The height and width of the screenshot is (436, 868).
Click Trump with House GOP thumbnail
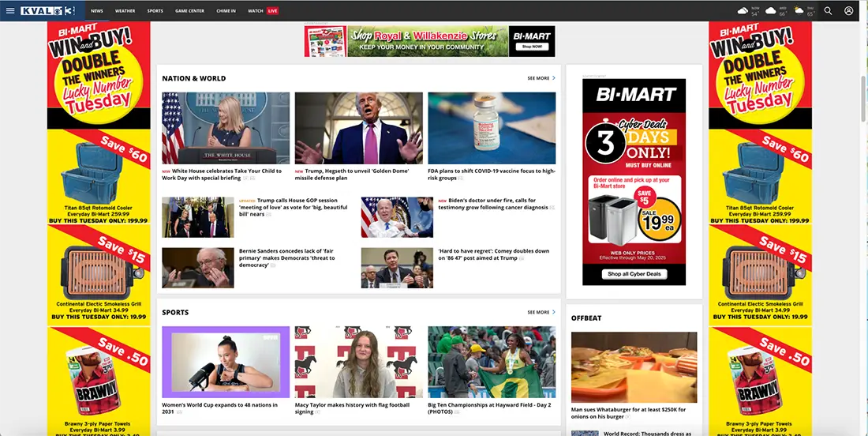[x=197, y=217]
